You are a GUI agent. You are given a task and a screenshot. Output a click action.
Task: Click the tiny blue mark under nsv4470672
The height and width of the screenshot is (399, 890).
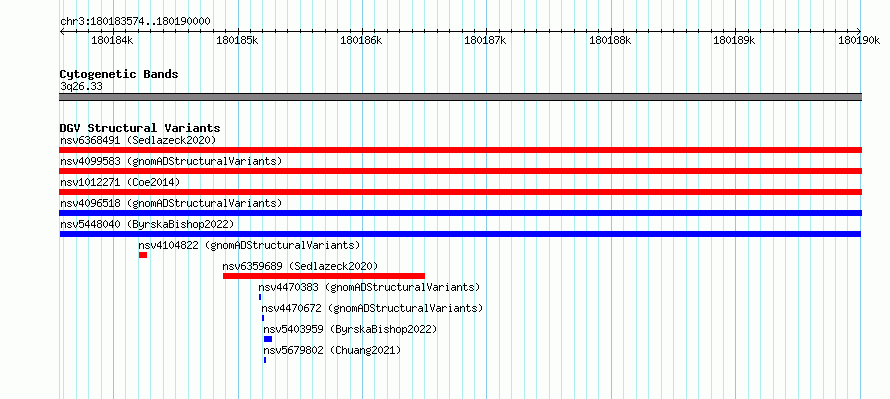coord(263,318)
